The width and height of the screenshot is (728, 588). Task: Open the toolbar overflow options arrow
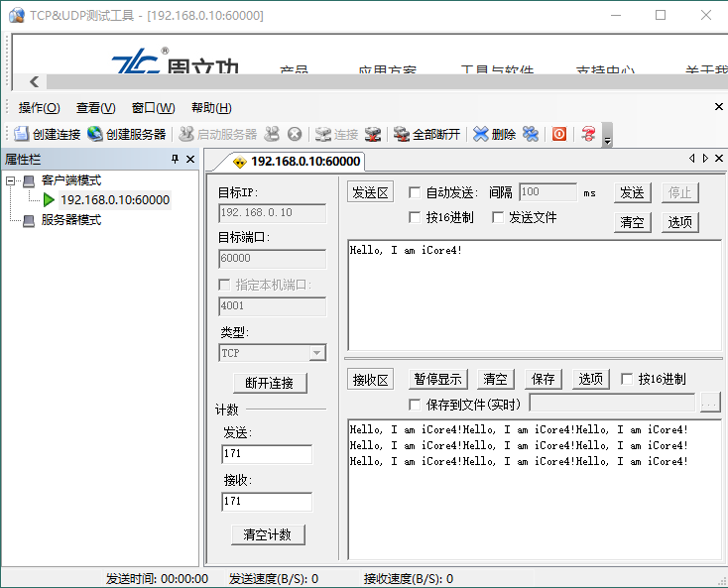(607, 138)
